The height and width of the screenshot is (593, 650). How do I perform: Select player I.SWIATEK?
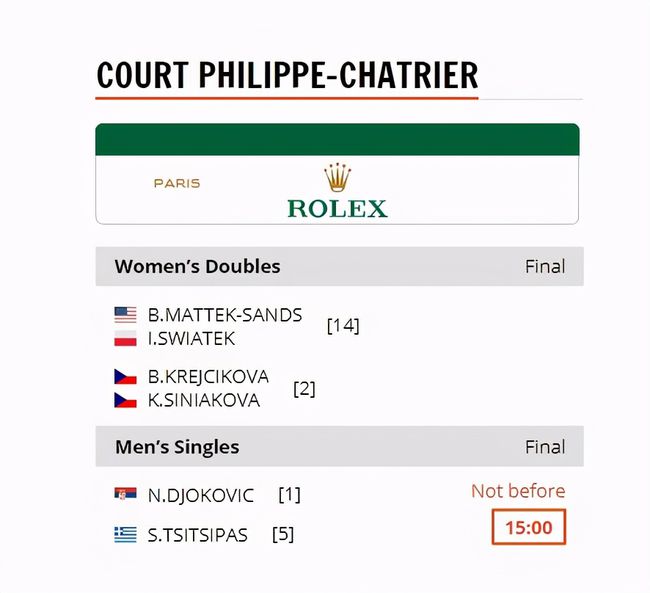192,339
